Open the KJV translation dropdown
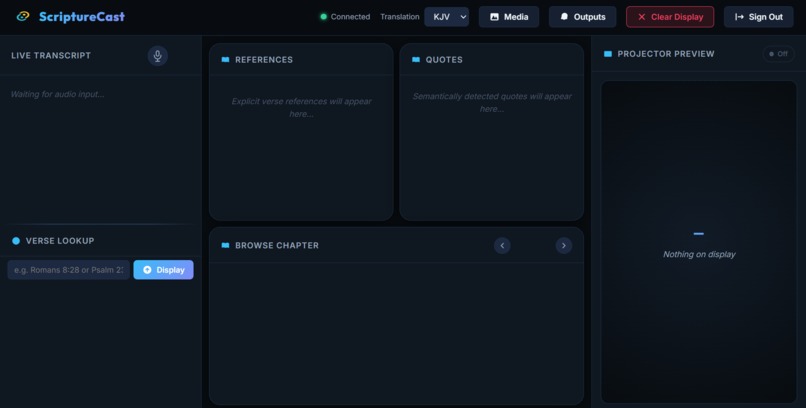 447,17
